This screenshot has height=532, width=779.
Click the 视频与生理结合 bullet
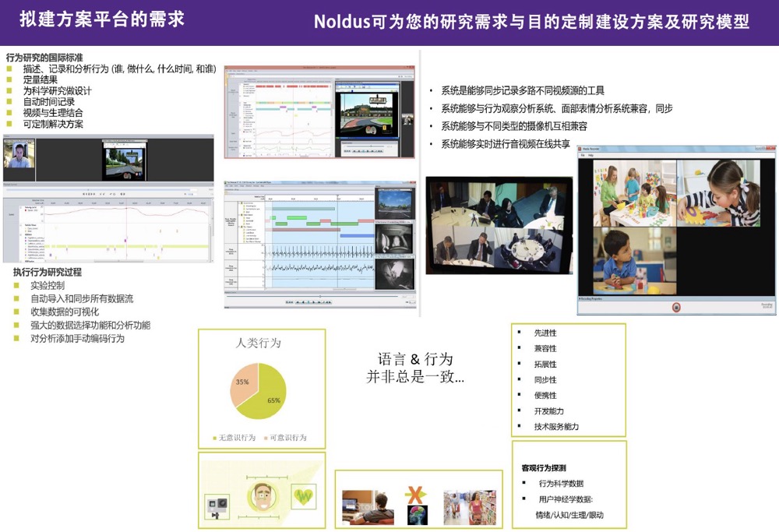[x=53, y=113]
